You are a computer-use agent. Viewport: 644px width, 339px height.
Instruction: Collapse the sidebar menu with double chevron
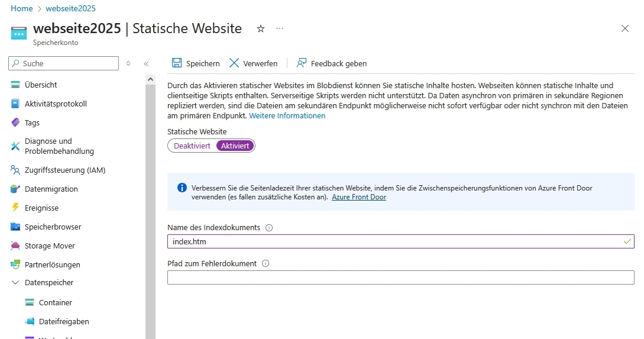(146, 64)
